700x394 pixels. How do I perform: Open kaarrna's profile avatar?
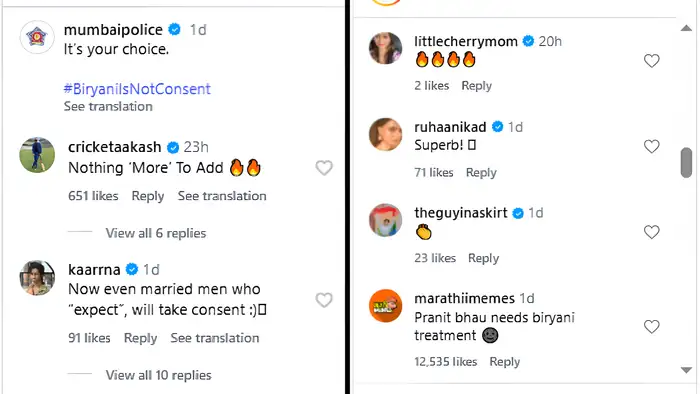37,278
